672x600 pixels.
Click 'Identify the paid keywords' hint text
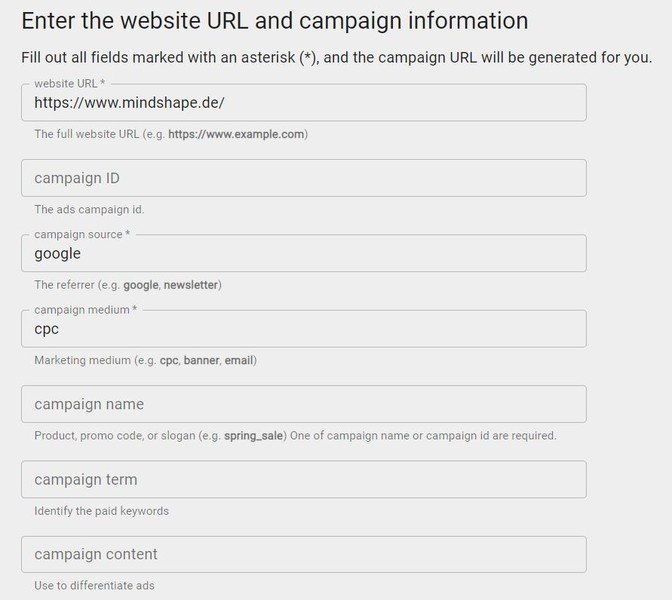pyautogui.click(x=101, y=511)
